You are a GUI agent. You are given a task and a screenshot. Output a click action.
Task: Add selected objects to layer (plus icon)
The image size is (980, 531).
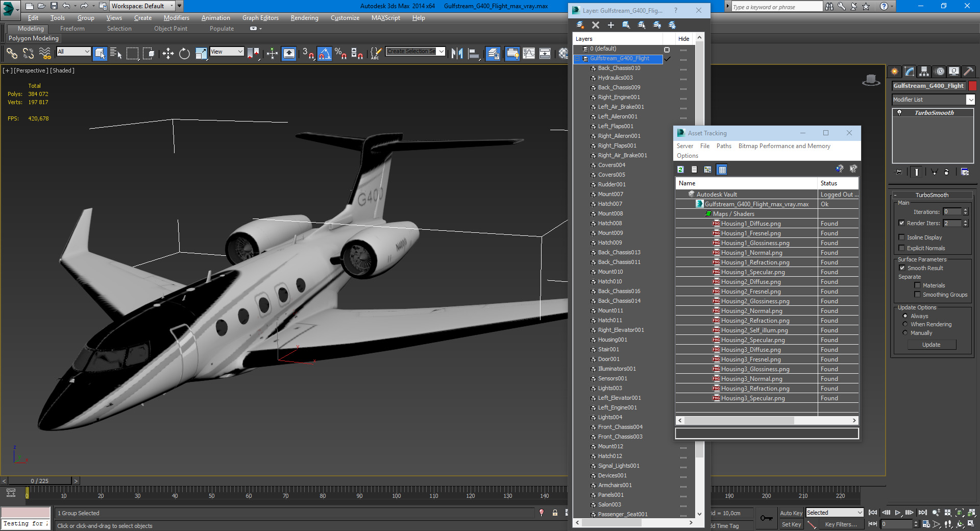610,25
